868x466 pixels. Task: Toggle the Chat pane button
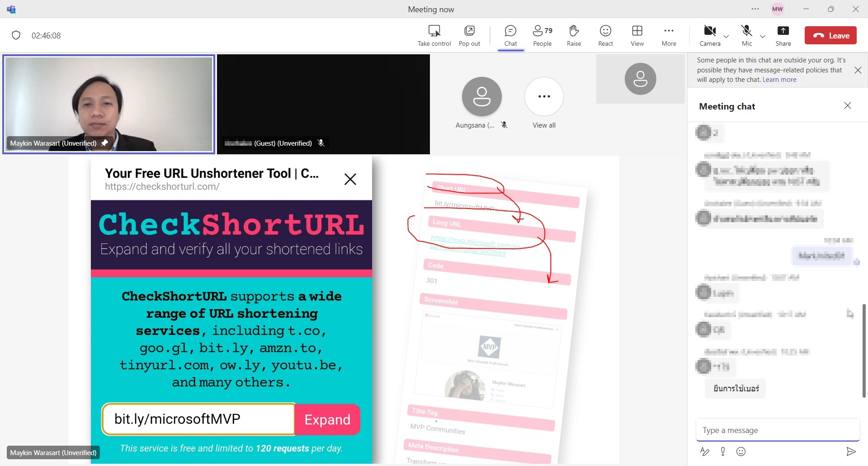tap(510, 36)
